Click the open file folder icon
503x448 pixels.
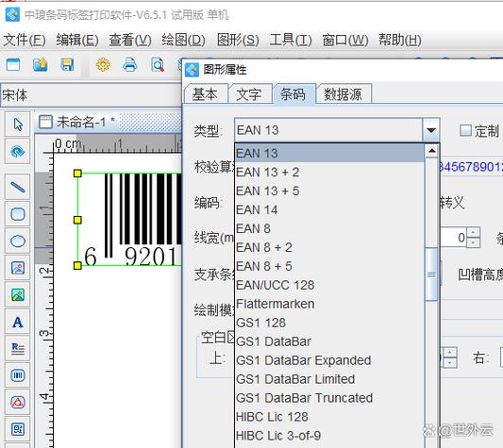tap(41, 65)
